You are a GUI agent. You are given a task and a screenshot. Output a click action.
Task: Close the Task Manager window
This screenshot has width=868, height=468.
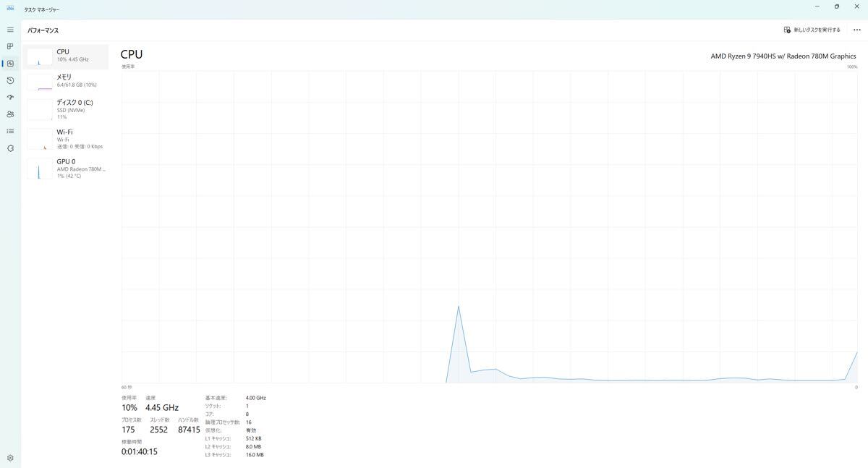coord(857,7)
